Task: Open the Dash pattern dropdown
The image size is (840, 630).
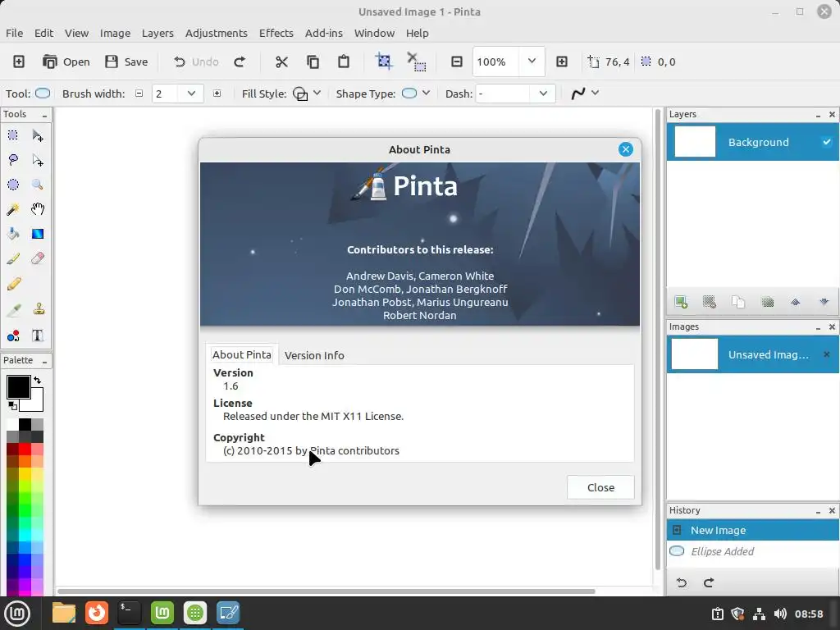Action: click(x=543, y=94)
